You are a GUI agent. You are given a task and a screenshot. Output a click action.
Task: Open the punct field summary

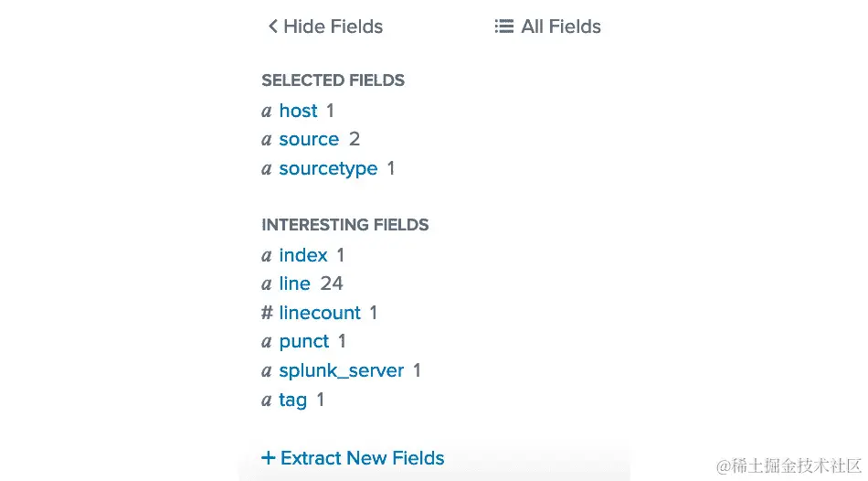tap(304, 341)
